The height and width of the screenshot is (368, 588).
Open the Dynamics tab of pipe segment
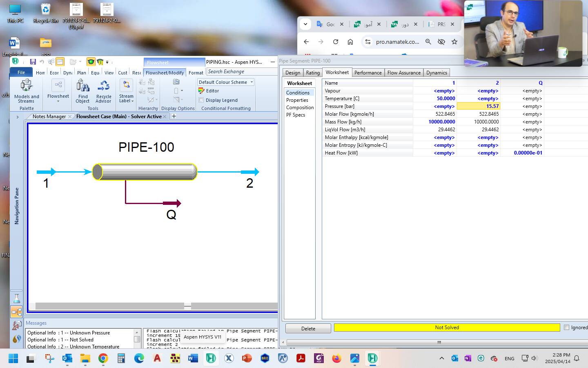(x=437, y=73)
